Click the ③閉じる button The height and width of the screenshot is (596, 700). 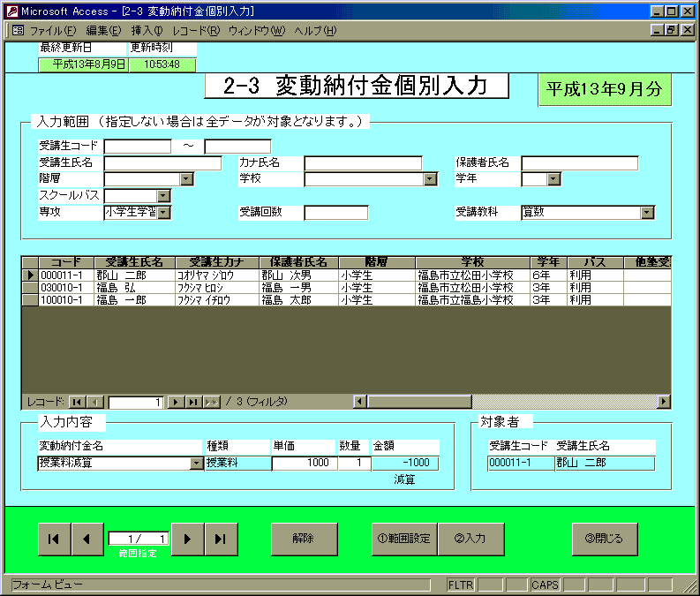605,539
